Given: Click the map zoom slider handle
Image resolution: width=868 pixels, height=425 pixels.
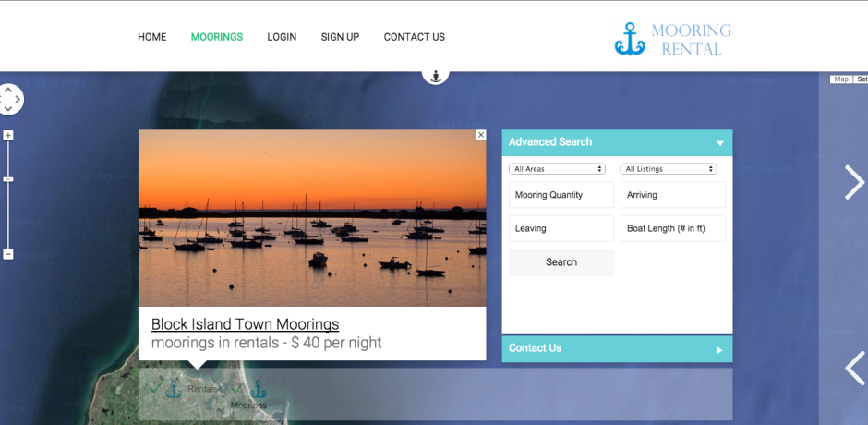Looking at the screenshot, I should [8, 179].
